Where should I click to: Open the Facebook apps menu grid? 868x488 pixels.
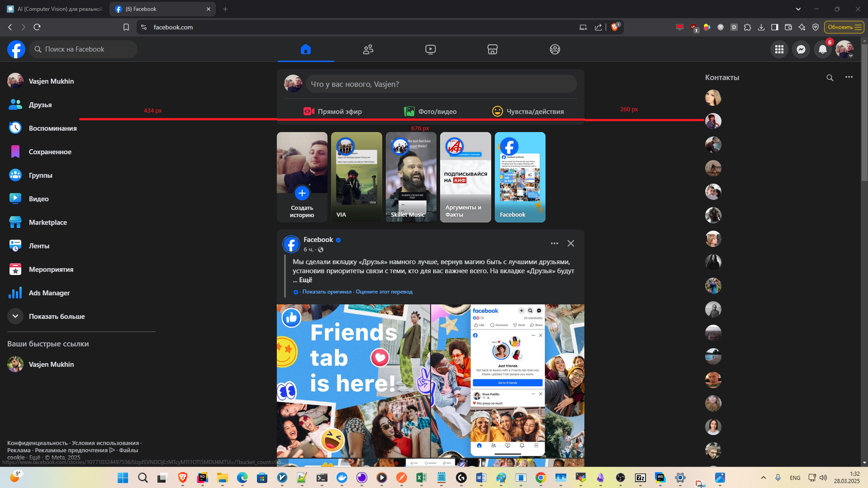[x=779, y=49]
